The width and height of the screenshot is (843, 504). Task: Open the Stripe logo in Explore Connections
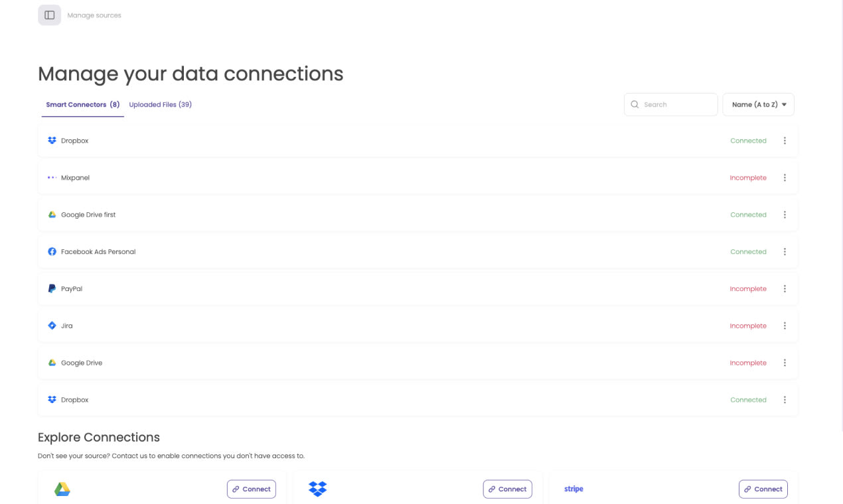[574, 489]
